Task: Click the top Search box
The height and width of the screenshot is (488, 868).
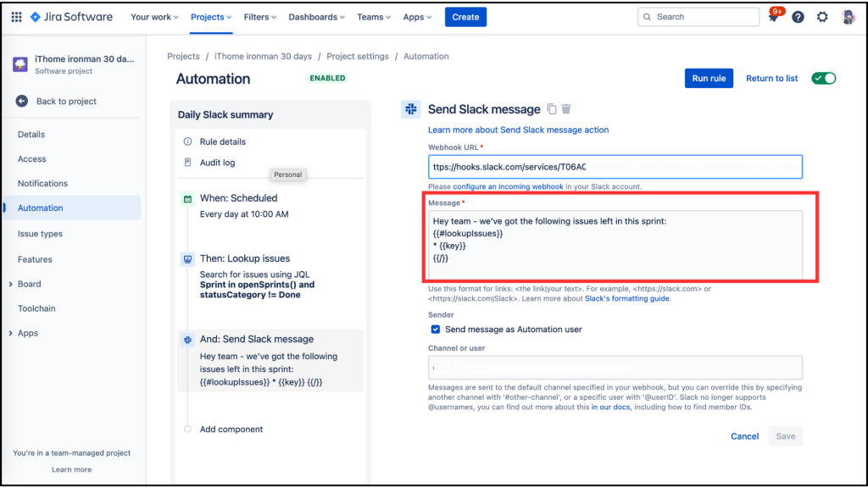Action: coord(698,17)
